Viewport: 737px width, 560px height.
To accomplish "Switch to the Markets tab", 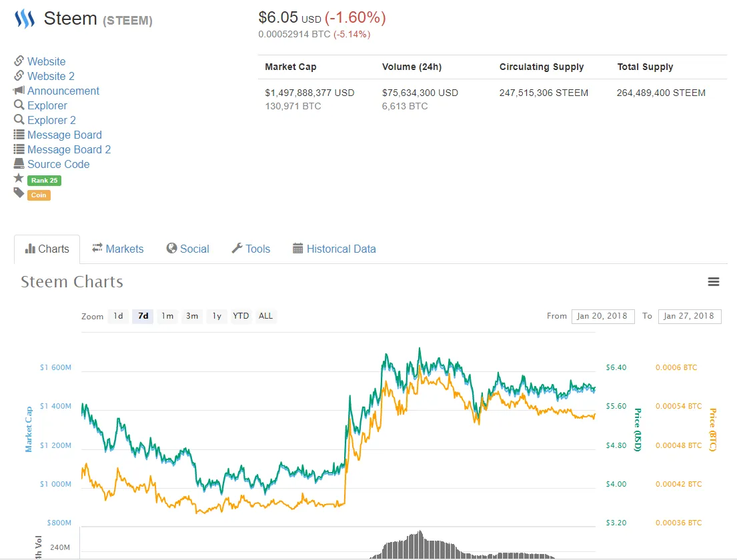I will (118, 249).
